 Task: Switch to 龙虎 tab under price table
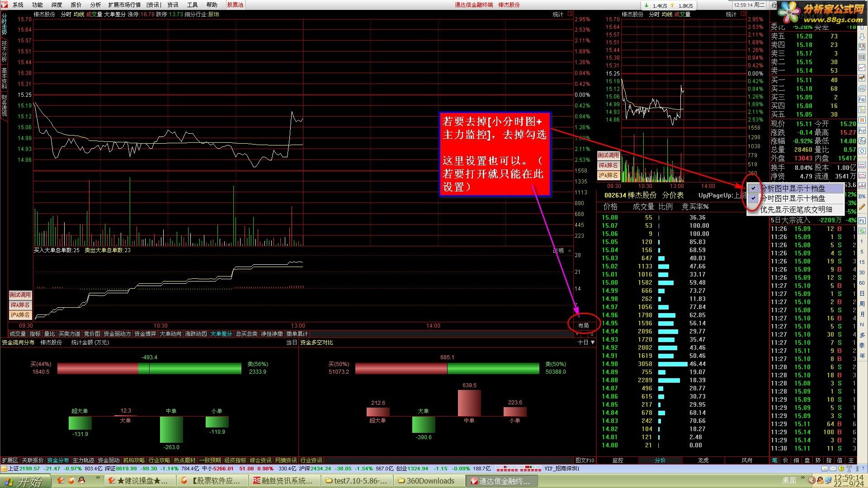pos(703,460)
